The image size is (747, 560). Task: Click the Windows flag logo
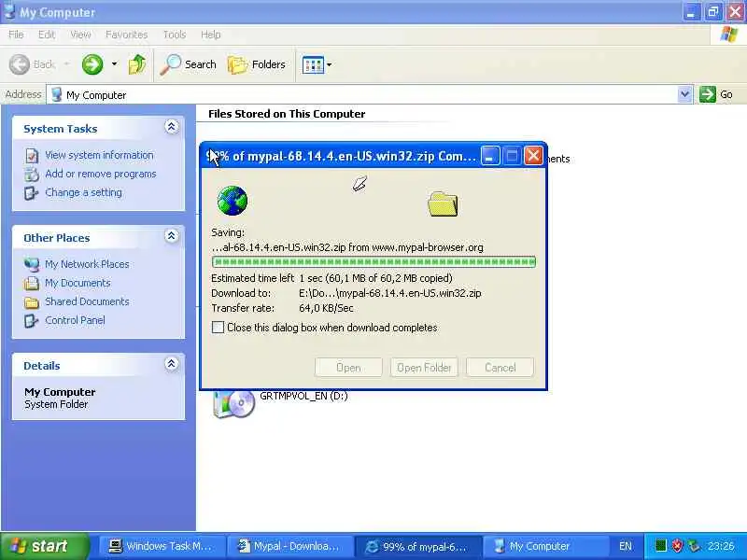coord(729,35)
